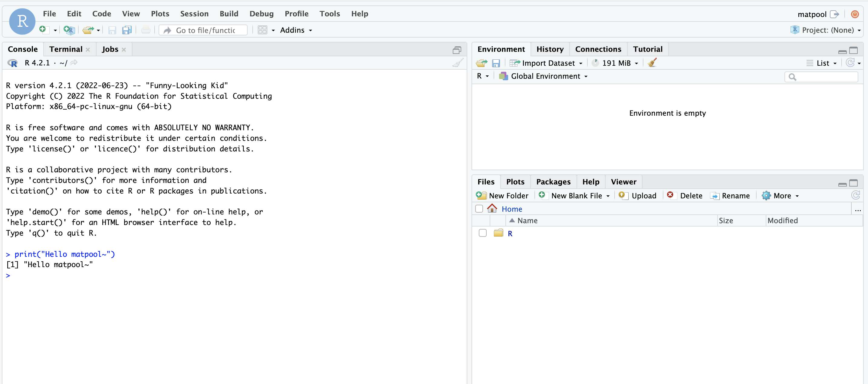The image size is (868, 384).
Task: Open the Profile menu
Action: pos(297,14)
